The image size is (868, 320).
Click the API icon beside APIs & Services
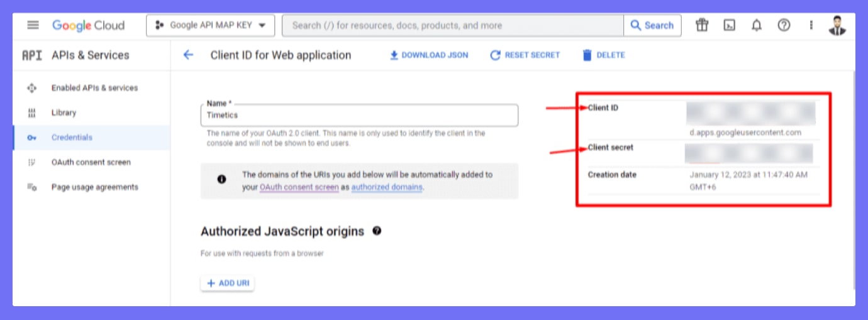32,55
